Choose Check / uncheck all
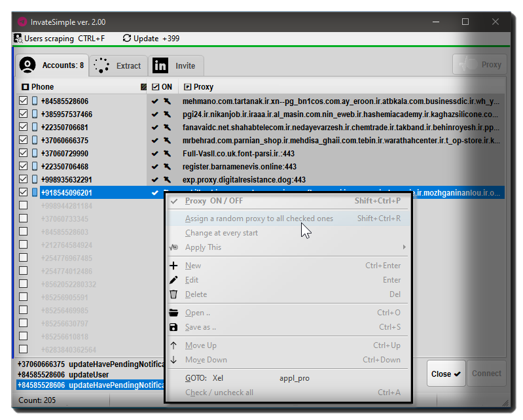This screenshot has height=420, width=523. pyautogui.click(x=287, y=393)
